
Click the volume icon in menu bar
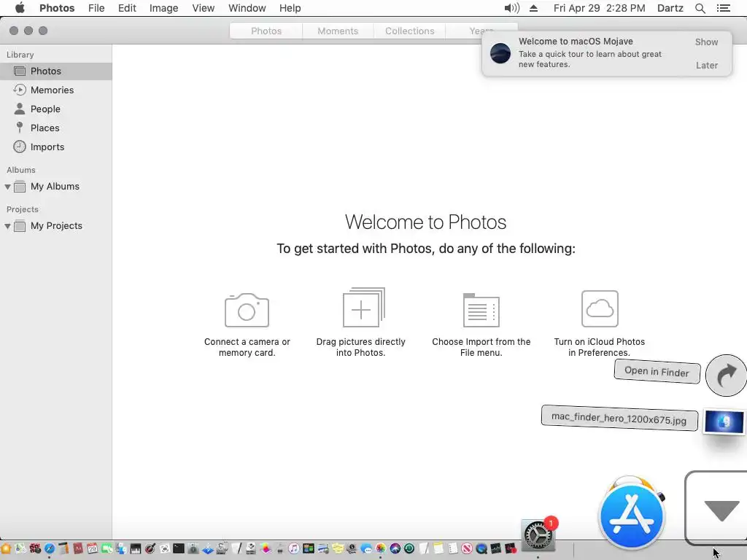tap(512, 8)
